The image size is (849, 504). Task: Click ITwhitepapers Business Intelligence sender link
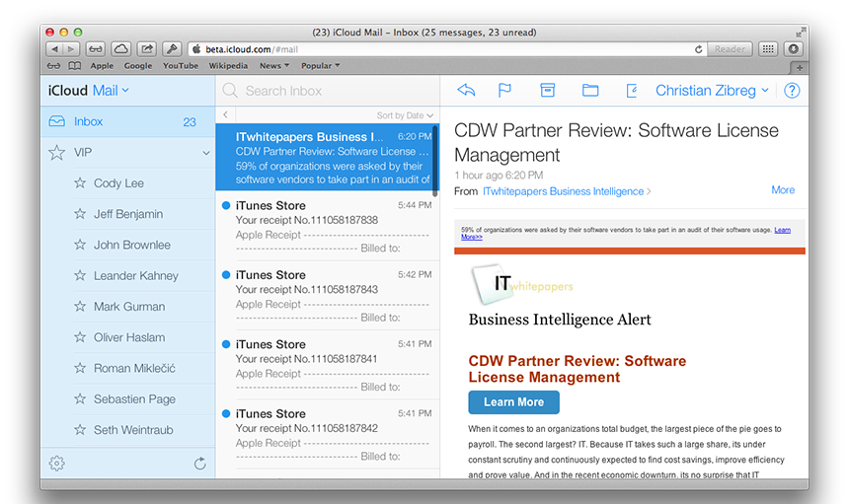pos(563,191)
